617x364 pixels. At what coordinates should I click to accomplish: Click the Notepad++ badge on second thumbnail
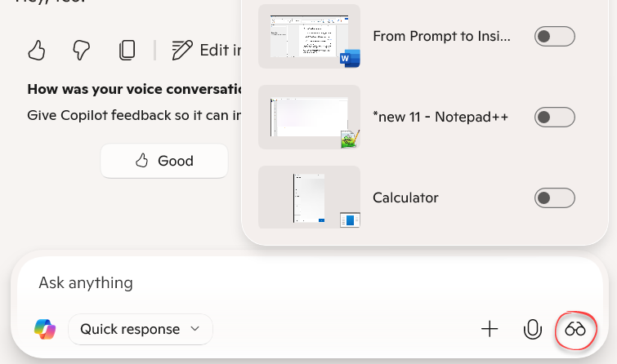(350, 140)
